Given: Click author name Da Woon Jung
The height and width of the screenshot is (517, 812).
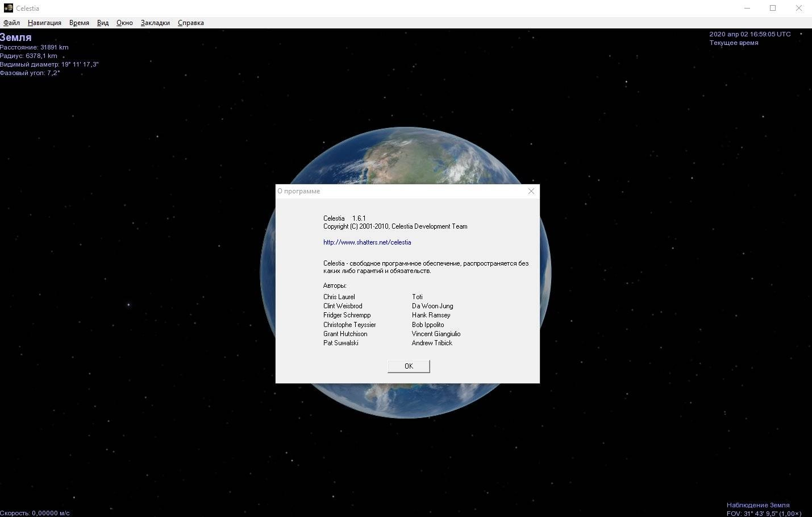Looking at the screenshot, I should click(x=432, y=306).
